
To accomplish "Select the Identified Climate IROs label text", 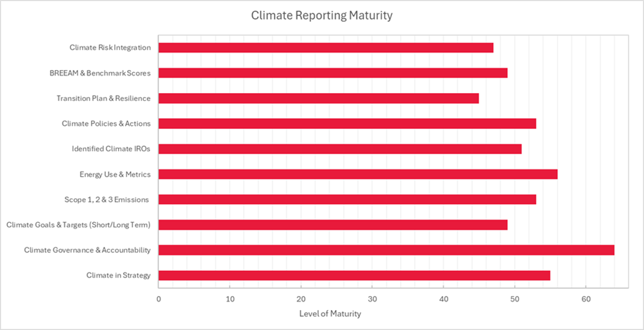I will pyautogui.click(x=112, y=149).
